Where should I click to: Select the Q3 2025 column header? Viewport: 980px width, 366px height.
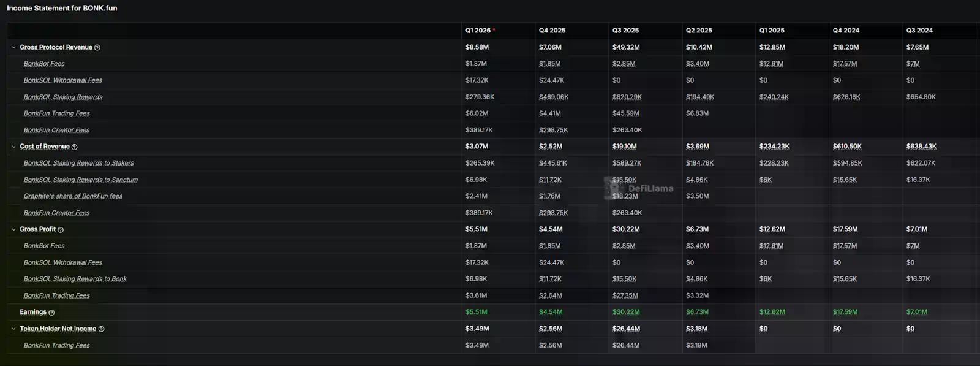pos(625,31)
